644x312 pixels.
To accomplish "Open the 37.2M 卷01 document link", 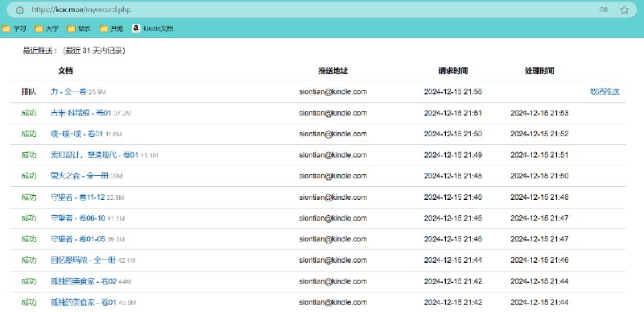I will coord(81,113).
